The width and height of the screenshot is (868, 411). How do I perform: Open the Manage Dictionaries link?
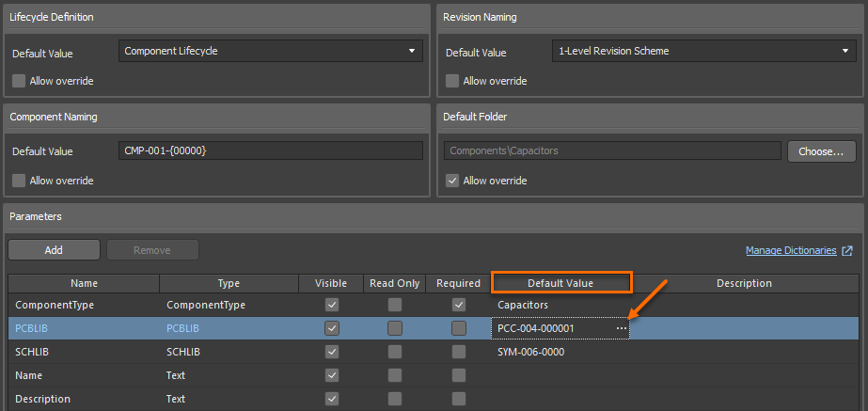[x=790, y=251]
